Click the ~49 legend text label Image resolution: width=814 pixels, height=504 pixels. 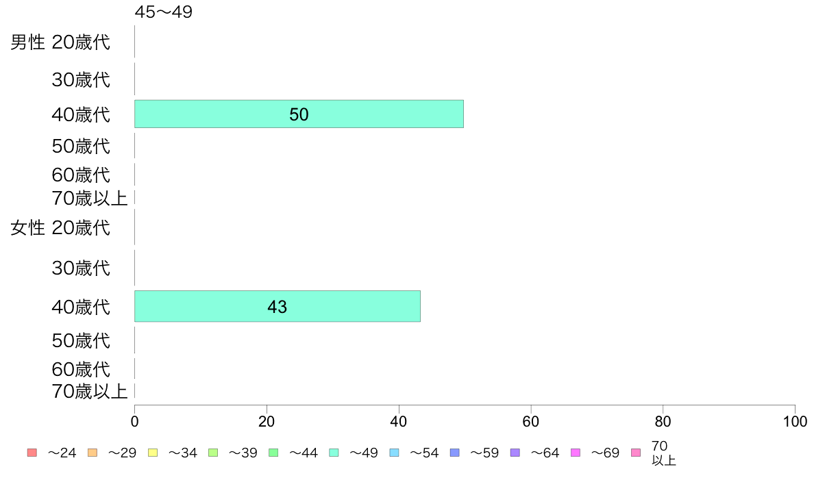[363, 453]
